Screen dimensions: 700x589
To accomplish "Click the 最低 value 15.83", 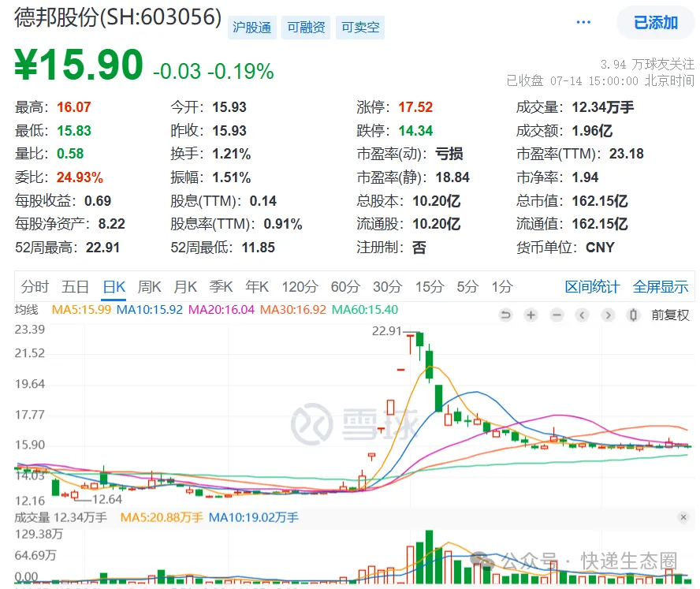I will [73, 131].
